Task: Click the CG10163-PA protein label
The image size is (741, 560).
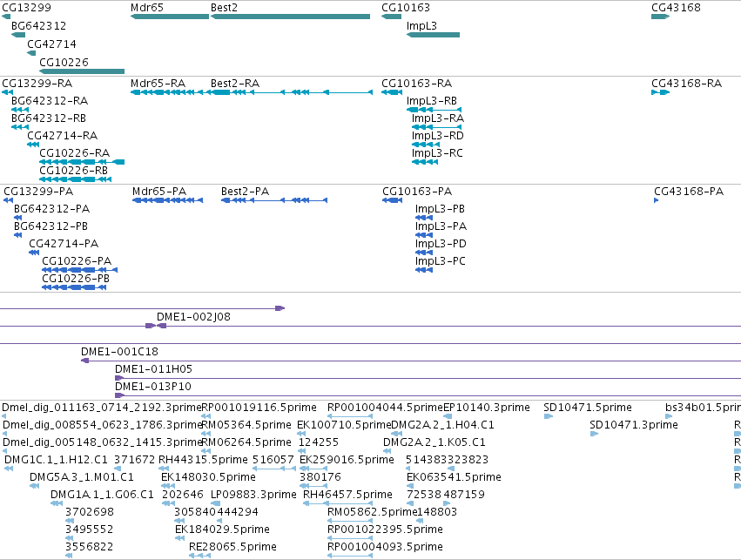Action: point(417,192)
